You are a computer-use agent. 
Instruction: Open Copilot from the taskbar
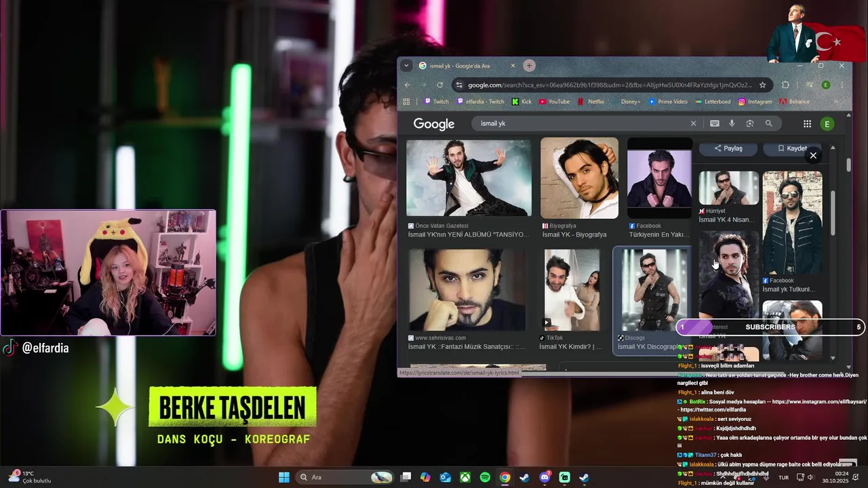tap(425, 477)
